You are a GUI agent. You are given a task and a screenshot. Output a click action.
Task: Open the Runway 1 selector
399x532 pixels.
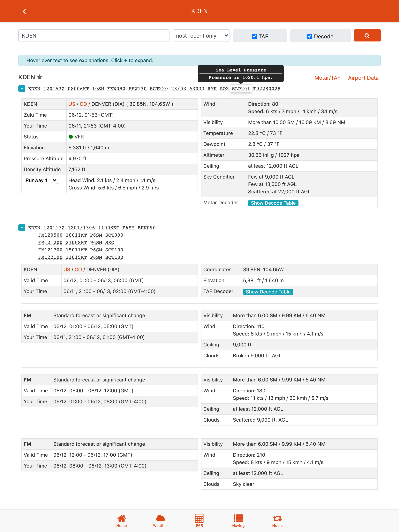coord(41,180)
